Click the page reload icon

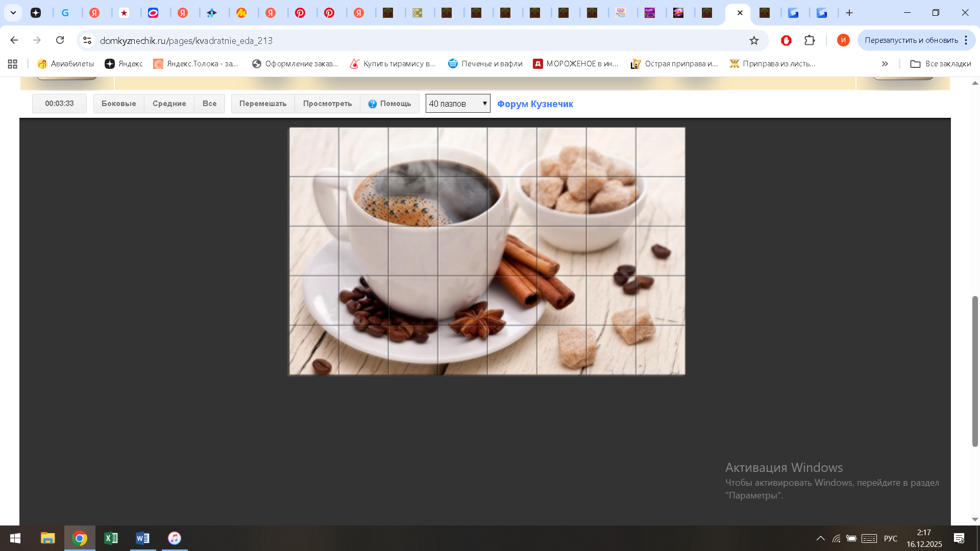(60, 40)
